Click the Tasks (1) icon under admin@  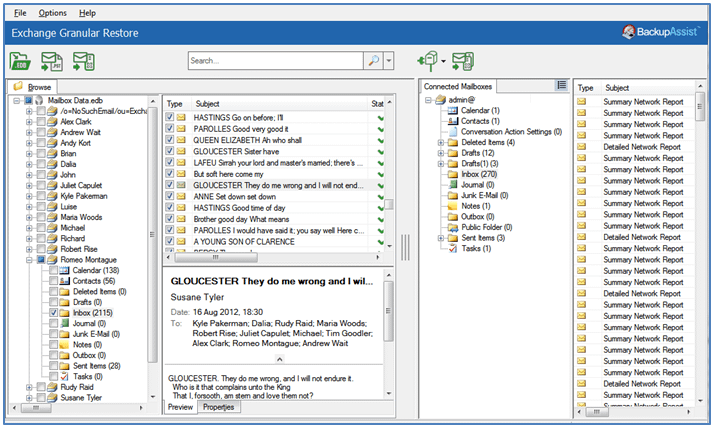(x=453, y=249)
